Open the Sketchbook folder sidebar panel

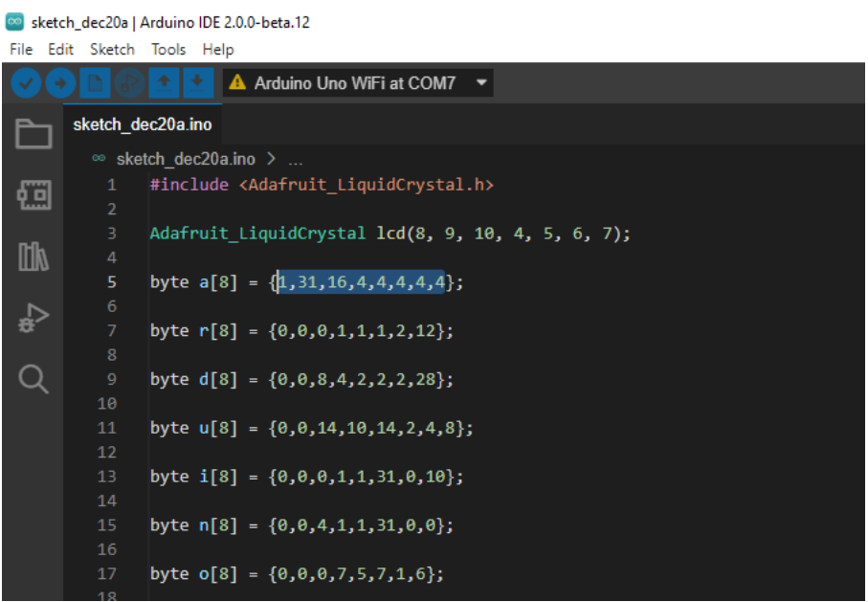tap(33, 134)
